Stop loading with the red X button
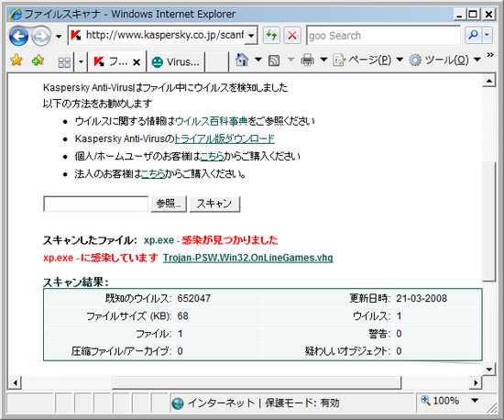The width and height of the screenshot is (504, 420). (x=292, y=36)
